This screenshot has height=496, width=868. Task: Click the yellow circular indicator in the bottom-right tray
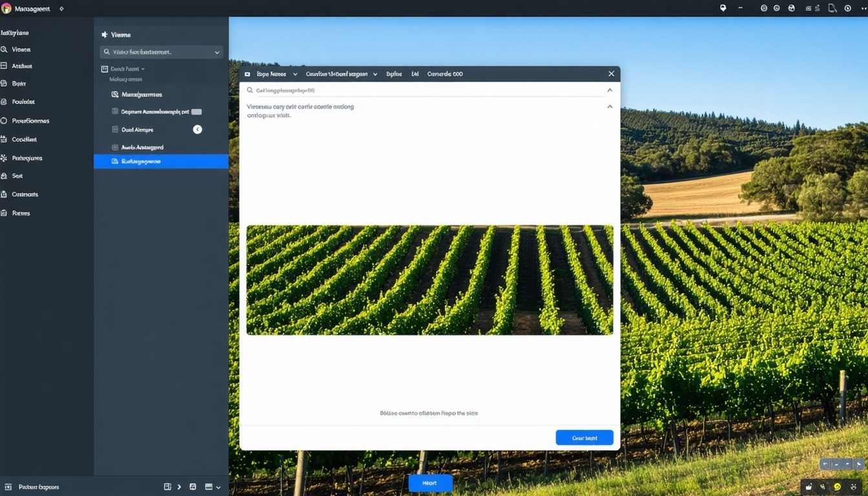pyautogui.click(x=838, y=487)
